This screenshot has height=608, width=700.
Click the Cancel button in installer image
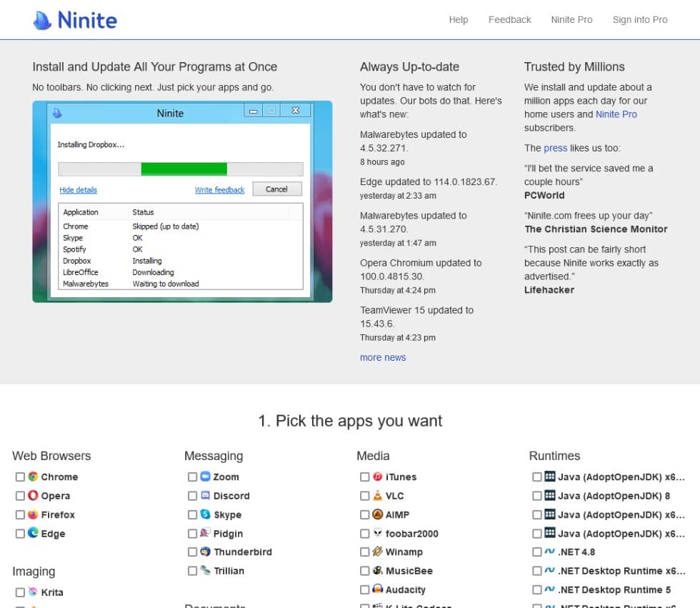pos(277,189)
